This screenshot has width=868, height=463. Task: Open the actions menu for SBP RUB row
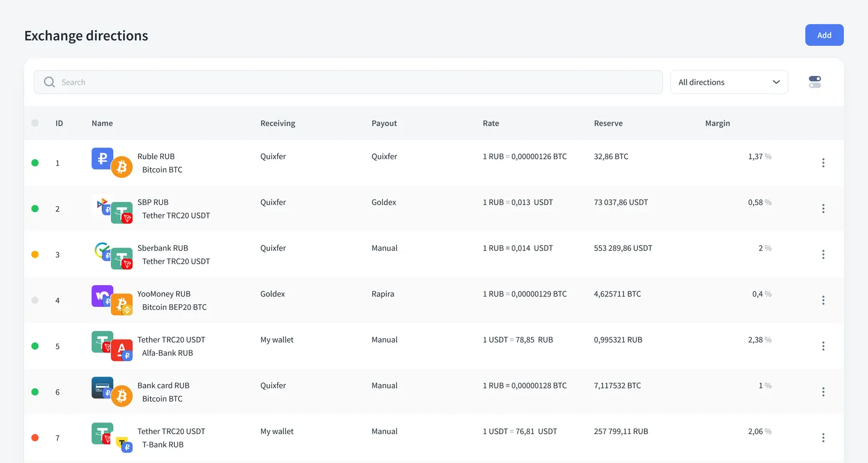(x=823, y=209)
